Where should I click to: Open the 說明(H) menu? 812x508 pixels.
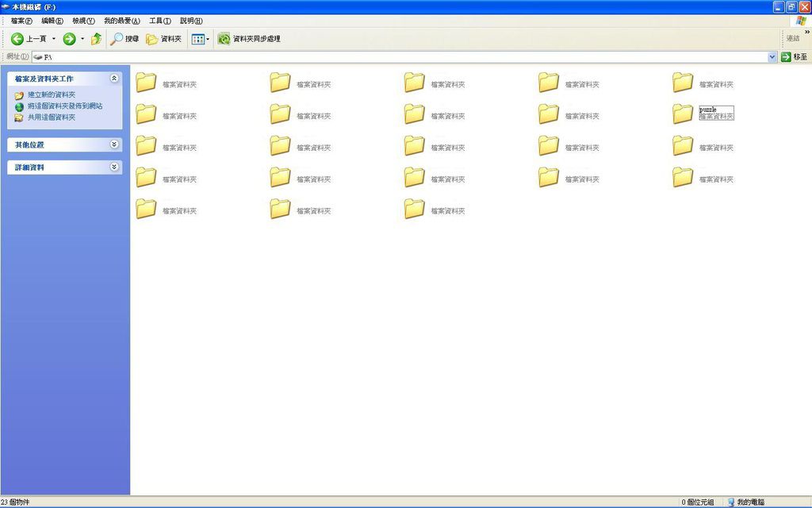(x=191, y=21)
